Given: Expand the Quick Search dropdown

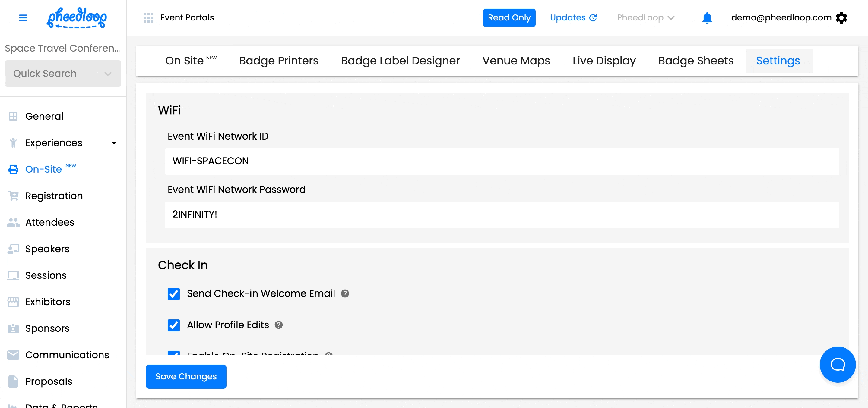Looking at the screenshot, I should coord(108,74).
